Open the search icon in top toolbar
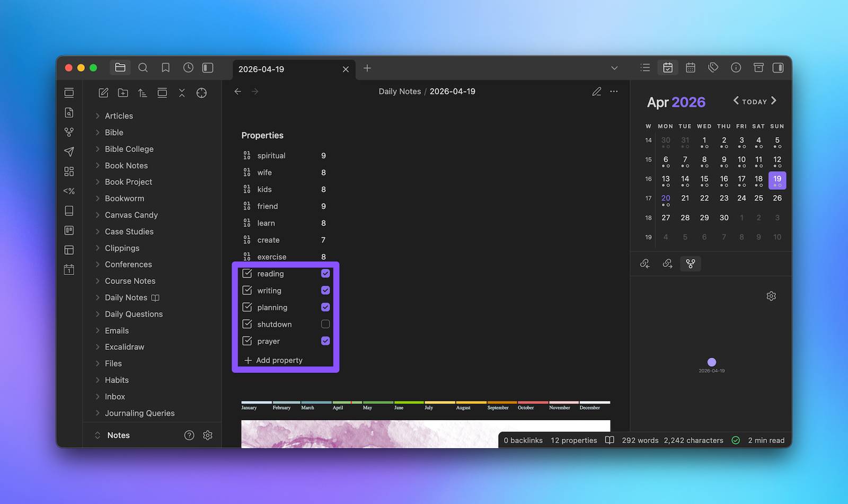This screenshot has height=504, width=848. coord(143,68)
